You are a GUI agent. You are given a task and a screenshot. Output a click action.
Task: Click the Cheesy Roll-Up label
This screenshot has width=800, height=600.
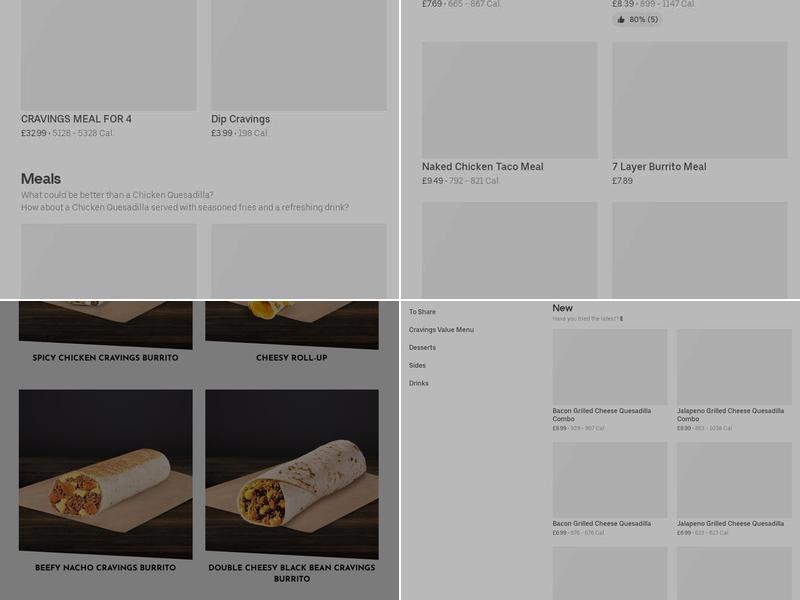(x=292, y=358)
